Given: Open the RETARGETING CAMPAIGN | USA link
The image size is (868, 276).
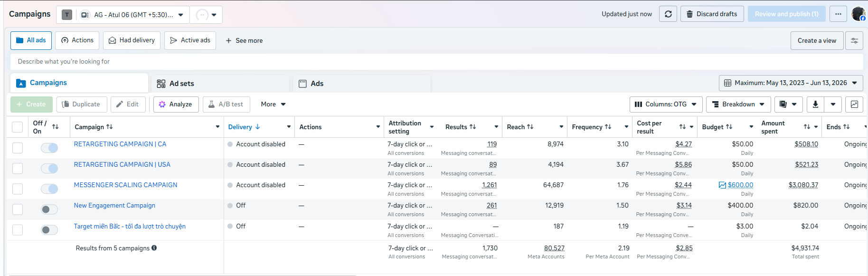Looking at the screenshot, I should click(122, 165).
